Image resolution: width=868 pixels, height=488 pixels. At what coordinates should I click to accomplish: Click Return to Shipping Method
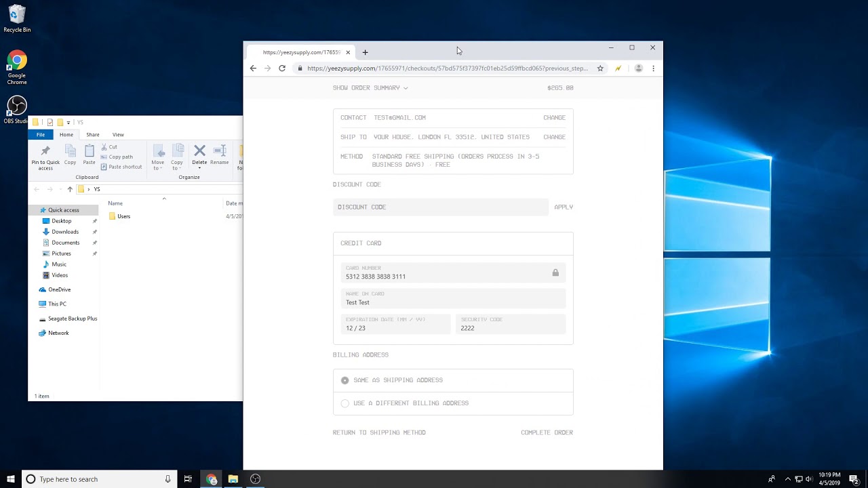point(379,432)
